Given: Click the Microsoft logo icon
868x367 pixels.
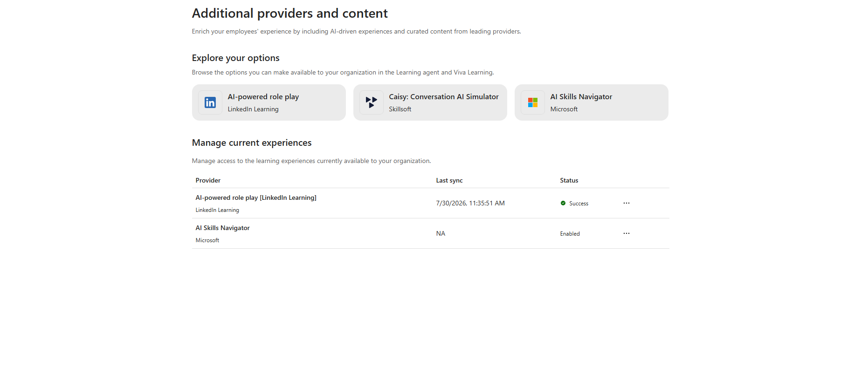Looking at the screenshot, I should click(533, 102).
